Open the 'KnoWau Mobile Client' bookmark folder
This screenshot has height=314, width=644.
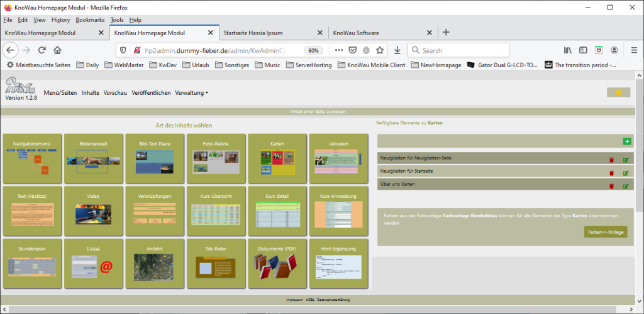(370, 65)
